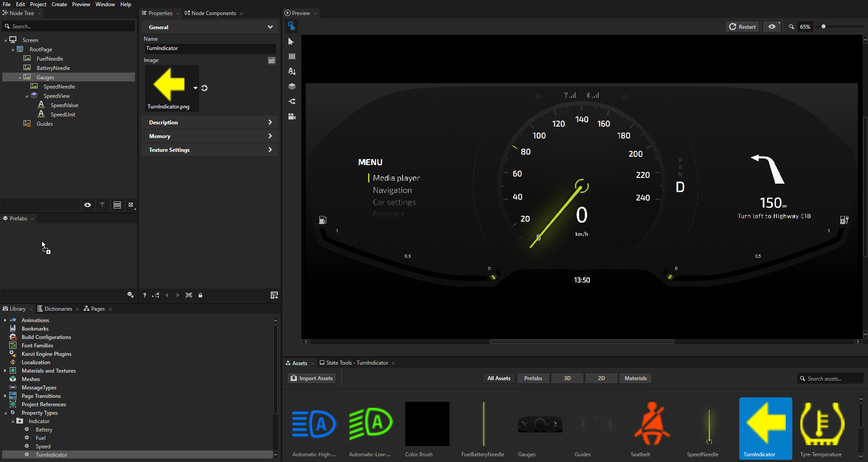Toggle node visibility with the eye icon

(87, 204)
